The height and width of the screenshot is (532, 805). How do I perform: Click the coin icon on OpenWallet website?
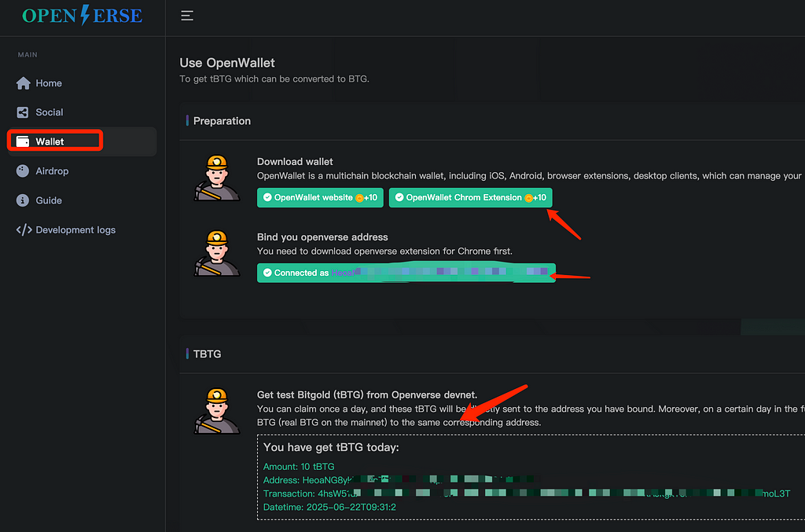pos(359,198)
